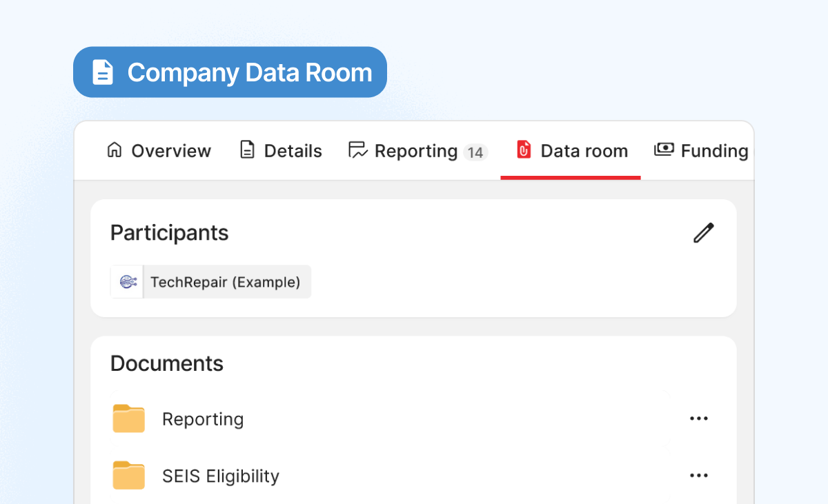The width and height of the screenshot is (828, 504).
Task: Open the Reporting folder row label
Action: pyautogui.click(x=203, y=419)
